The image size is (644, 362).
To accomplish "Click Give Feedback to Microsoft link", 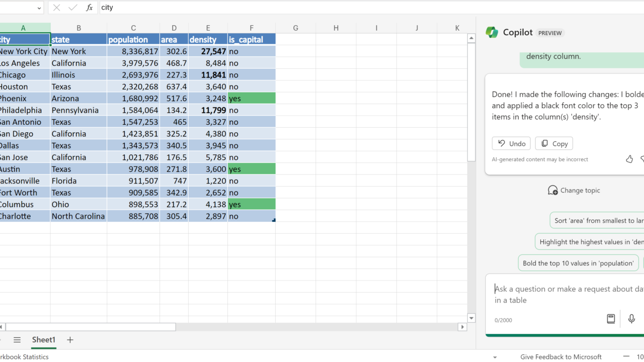I will coord(561,357).
